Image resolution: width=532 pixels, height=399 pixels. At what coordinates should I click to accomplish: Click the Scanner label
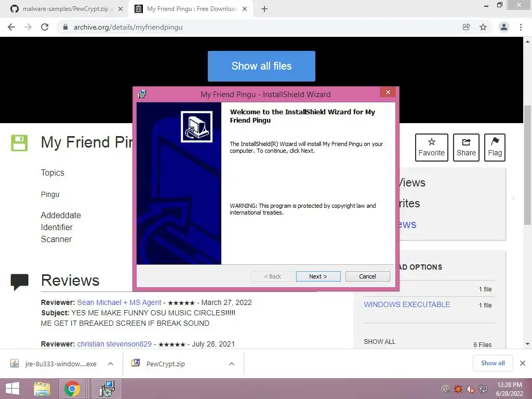[56, 239]
